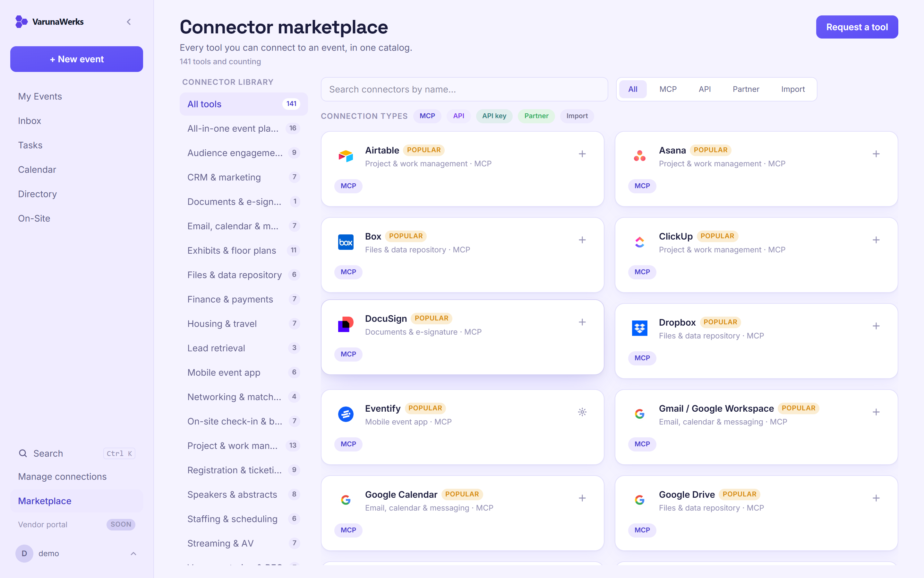Screen dimensions: 924x578
Task: Select All-in-one event platform category
Action: coord(244,128)
